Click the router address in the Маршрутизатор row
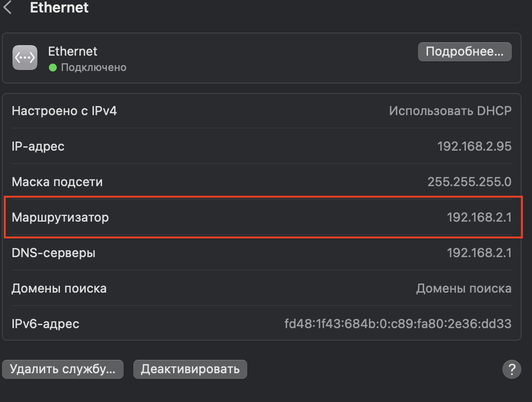Image resolution: width=532 pixels, height=402 pixels. (x=479, y=217)
